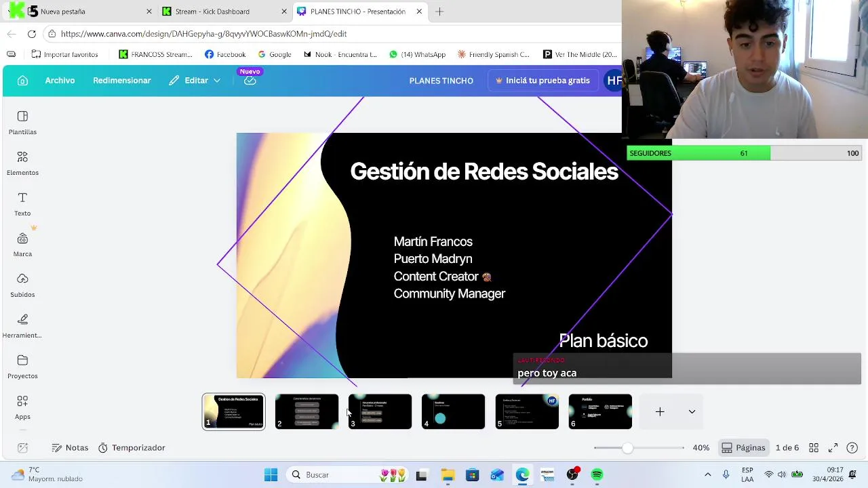Open the Archivo menu
The height and width of the screenshot is (488, 868).
[x=60, y=81]
